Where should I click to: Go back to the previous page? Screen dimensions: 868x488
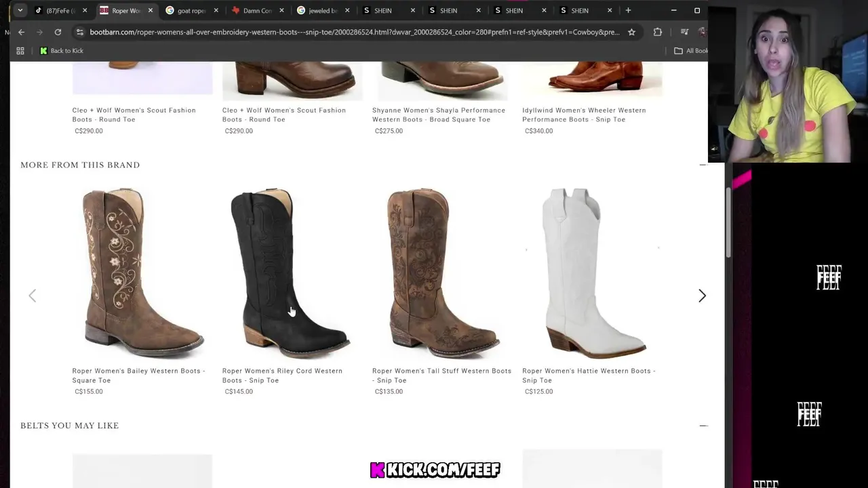(21, 32)
